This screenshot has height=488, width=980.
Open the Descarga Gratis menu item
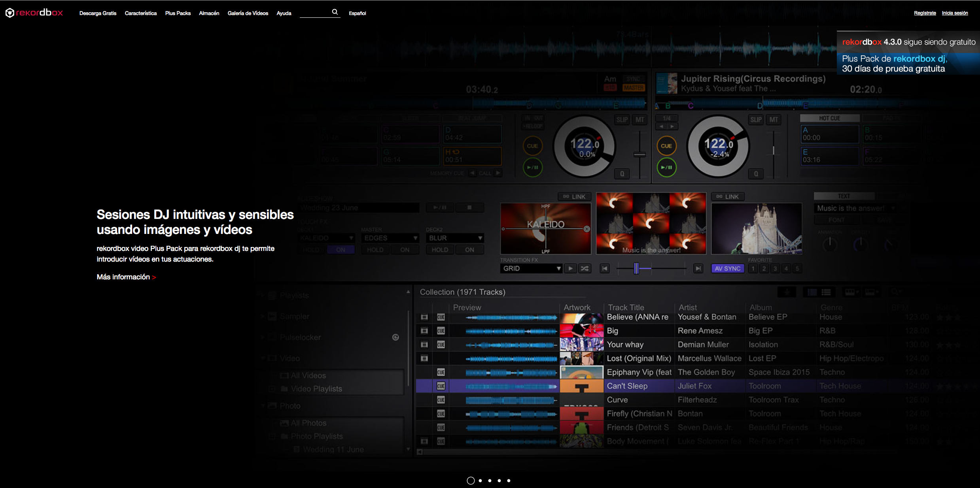98,13
